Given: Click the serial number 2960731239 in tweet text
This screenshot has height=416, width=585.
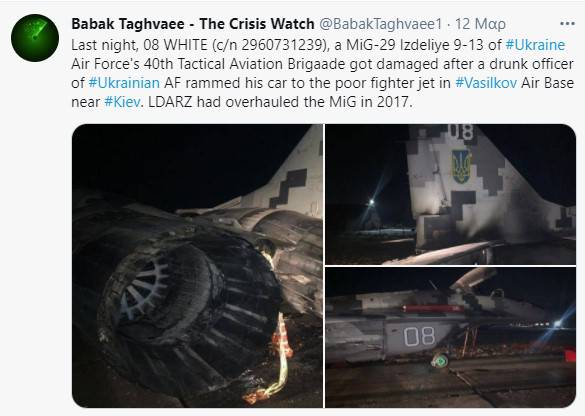Looking at the screenshot, I should (x=283, y=45).
